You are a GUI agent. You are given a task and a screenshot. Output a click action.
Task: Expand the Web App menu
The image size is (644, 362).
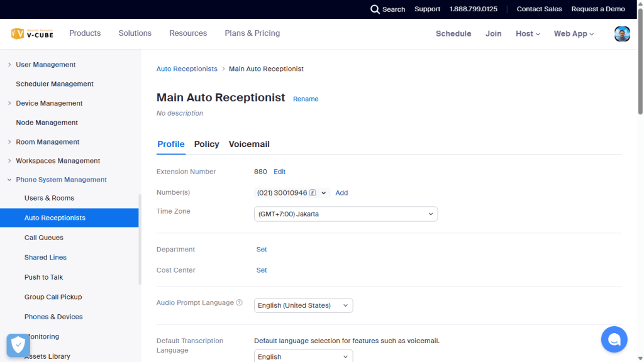point(574,34)
